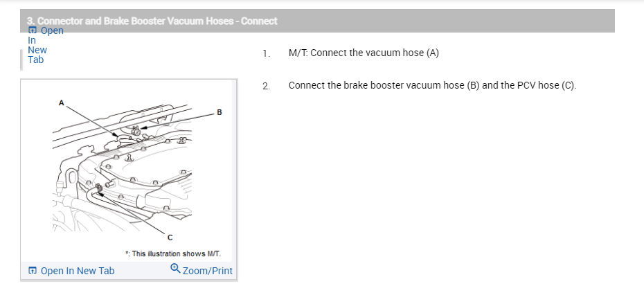This screenshot has width=644, height=295.
Task: Click callout label B in the illustration
Action: click(220, 111)
